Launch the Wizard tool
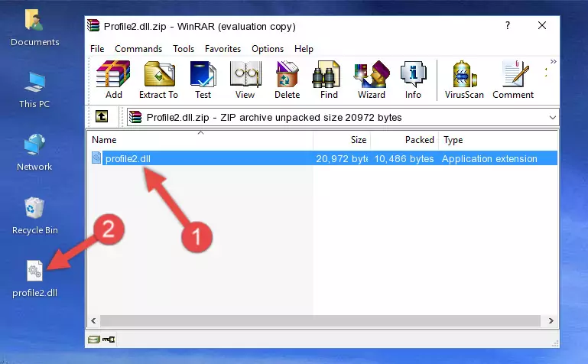The image size is (588, 364). pos(372,80)
